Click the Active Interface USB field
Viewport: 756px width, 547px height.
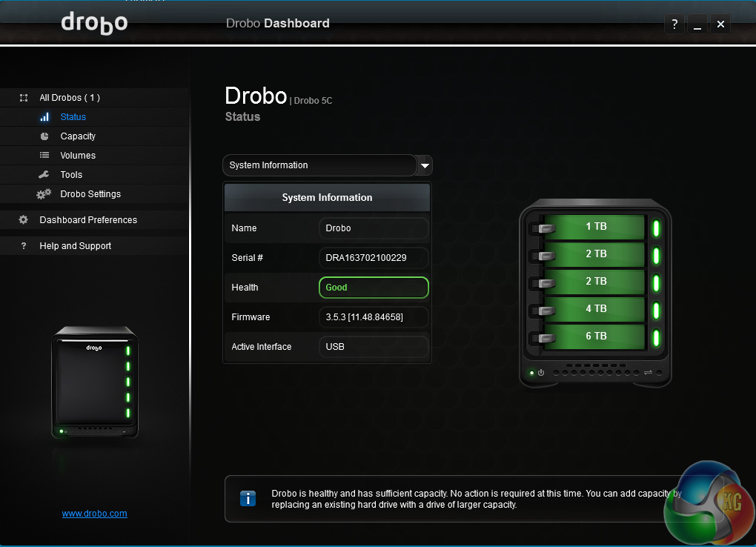(374, 347)
